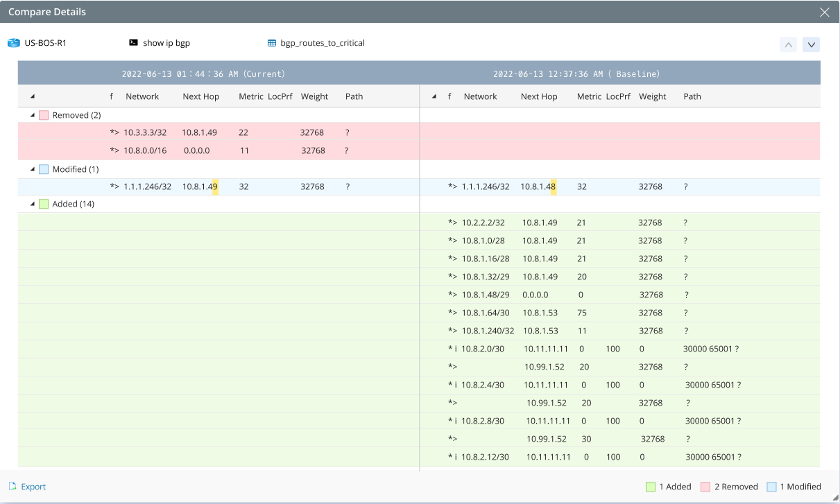
Task: Click the Current timestamp 01:44:36 AM header
Action: (x=203, y=73)
